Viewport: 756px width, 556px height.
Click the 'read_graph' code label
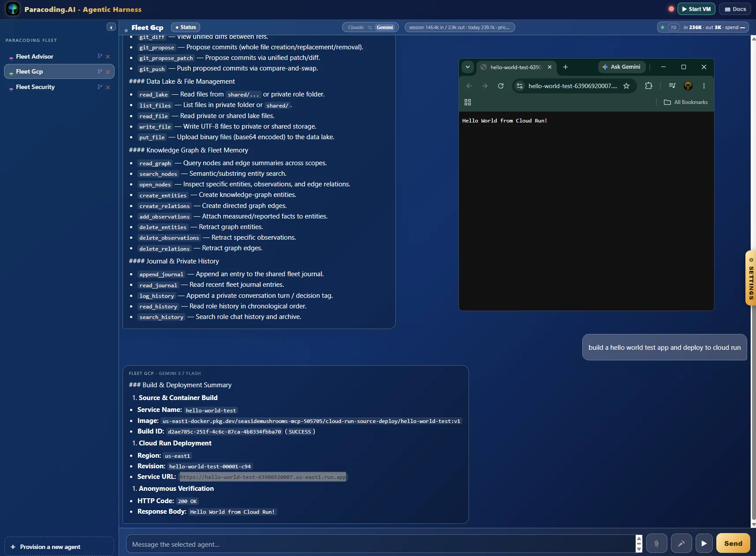155,163
